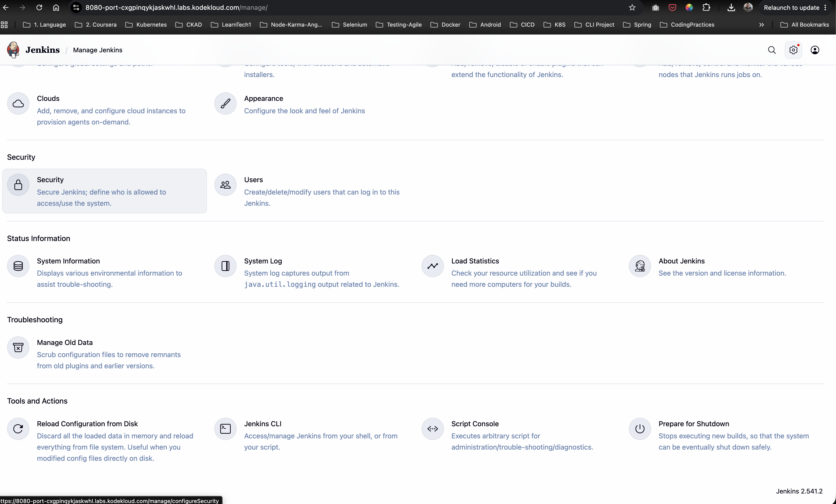Open the Prepare for Shutdown link

pos(694,424)
